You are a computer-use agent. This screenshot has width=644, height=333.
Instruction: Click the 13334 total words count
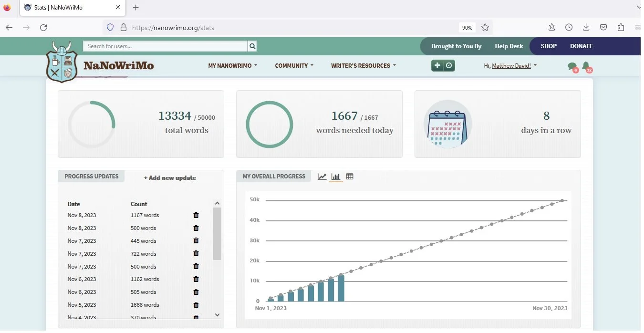point(175,116)
